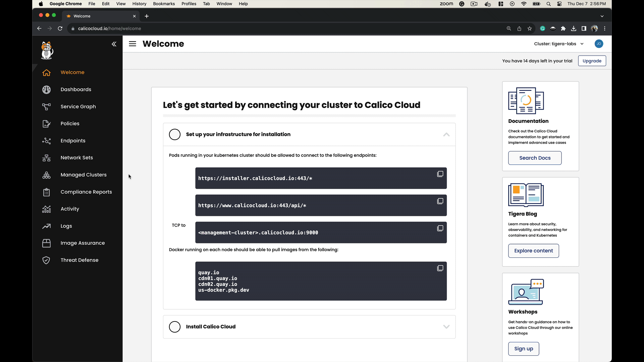Select the Install Calico Cloud step circle
This screenshot has width=644, height=362.
(x=175, y=327)
